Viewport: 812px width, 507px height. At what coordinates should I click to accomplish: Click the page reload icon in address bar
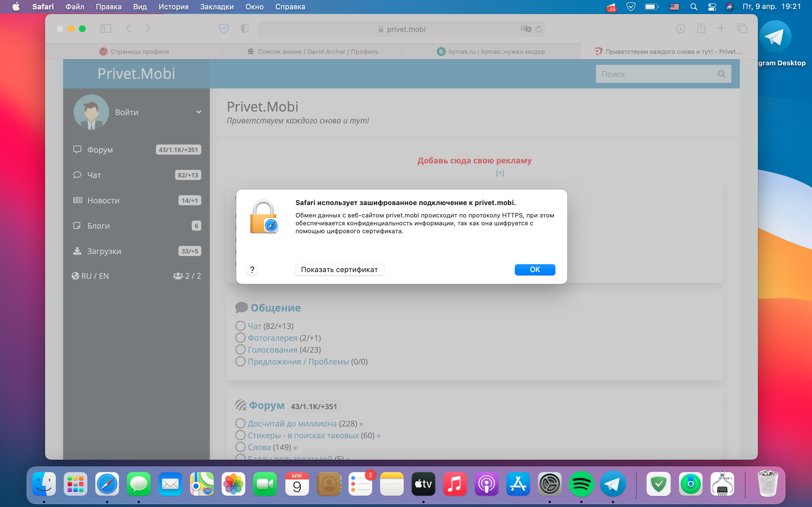[539, 29]
